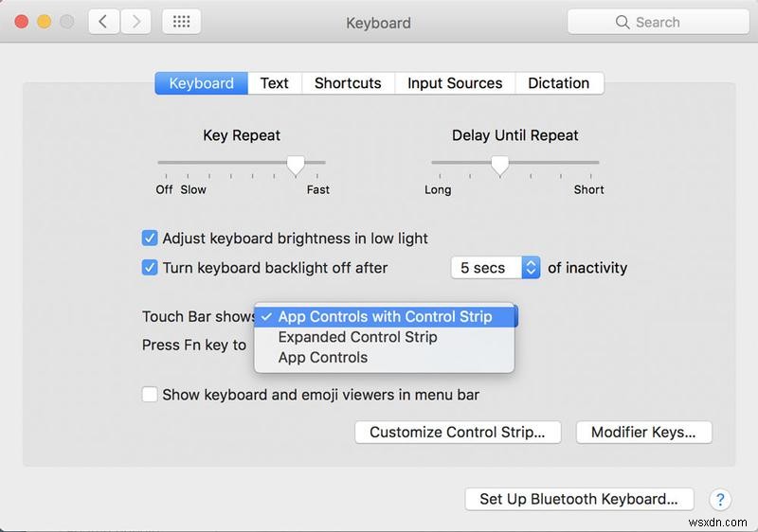Go forward with the right chevron button

pyautogui.click(x=135, y=22)
